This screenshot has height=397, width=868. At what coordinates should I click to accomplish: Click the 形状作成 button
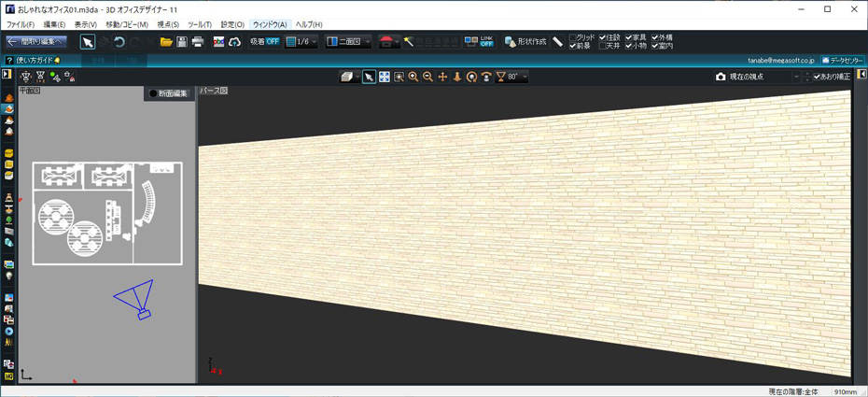point(525,42)
